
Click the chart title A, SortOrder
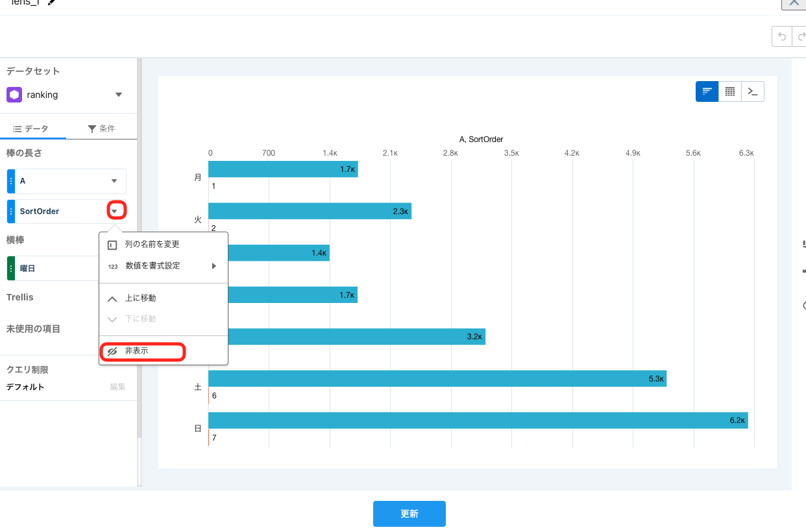(x=481, y=139)
